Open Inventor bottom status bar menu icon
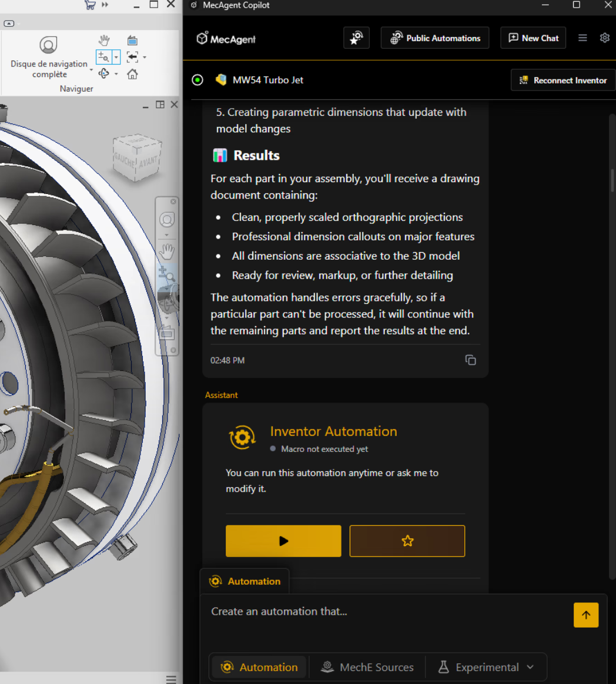This screenshot has width=616, height=684. [171, 679]
